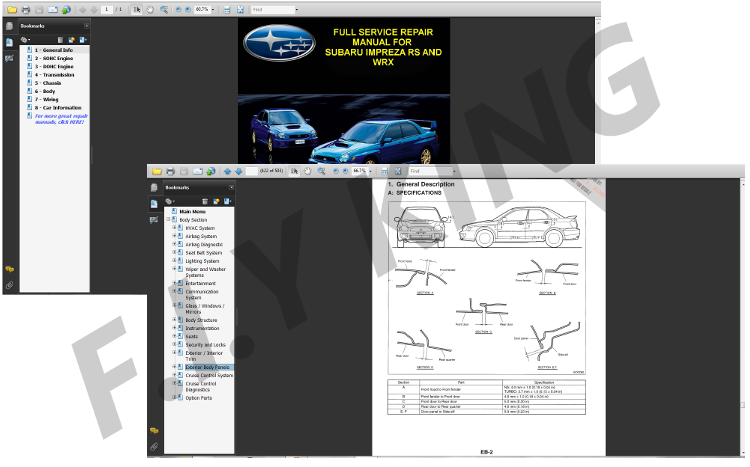Expand the 'Option Parts' bookmark

[175, 397]
